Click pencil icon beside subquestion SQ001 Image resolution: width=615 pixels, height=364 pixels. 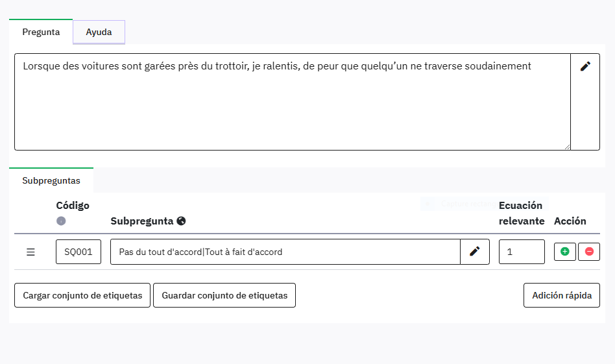click(475, 252)
